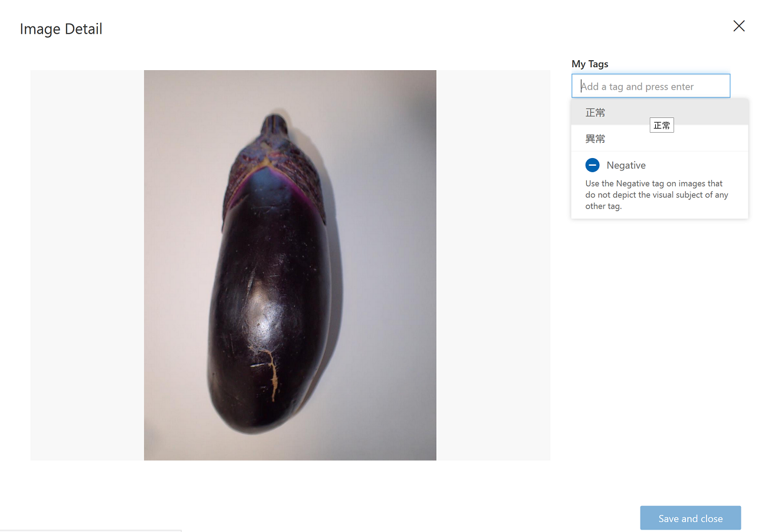Click the Image Detail heading
The width and height of the screenshot is (762, 532).
[61, 29]
